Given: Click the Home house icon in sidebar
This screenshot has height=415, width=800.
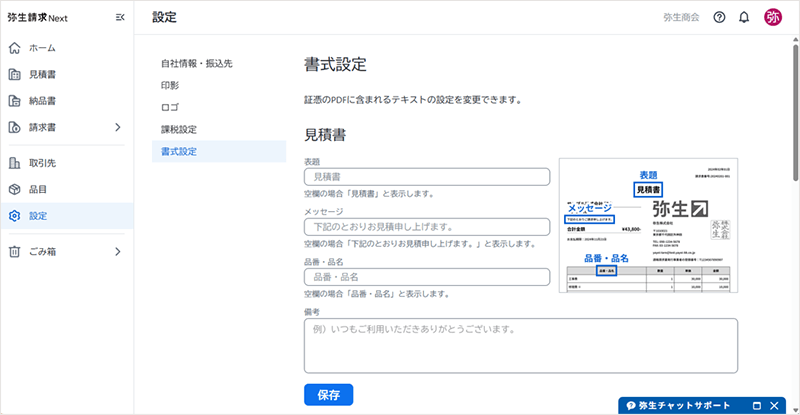Looking at the screenshot, I should coord(14,48).
